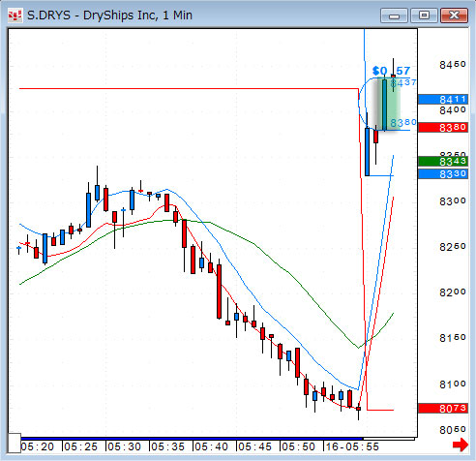The height and width of the screenshot is (461, 476).
Task: Select the blue 8330 price marker
Action: point(443,174)
